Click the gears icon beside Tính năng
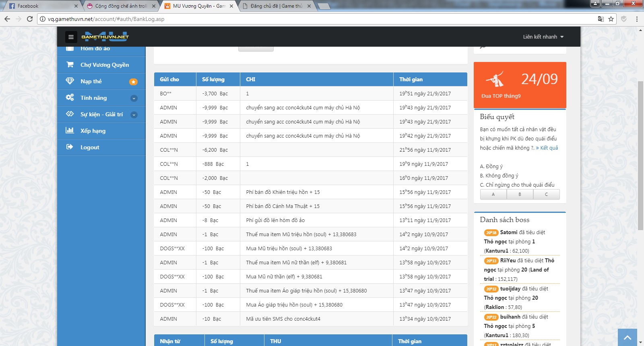644x346 pixels. point(70,98)
